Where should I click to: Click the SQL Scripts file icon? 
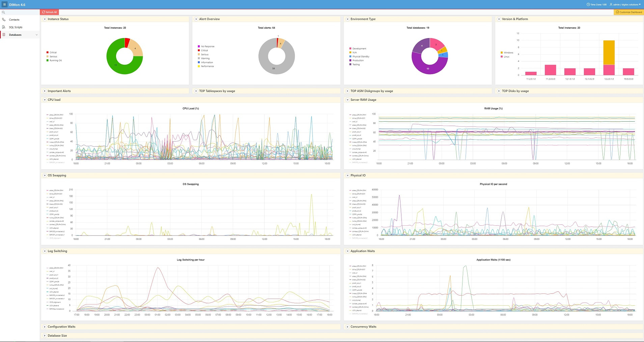4,27
